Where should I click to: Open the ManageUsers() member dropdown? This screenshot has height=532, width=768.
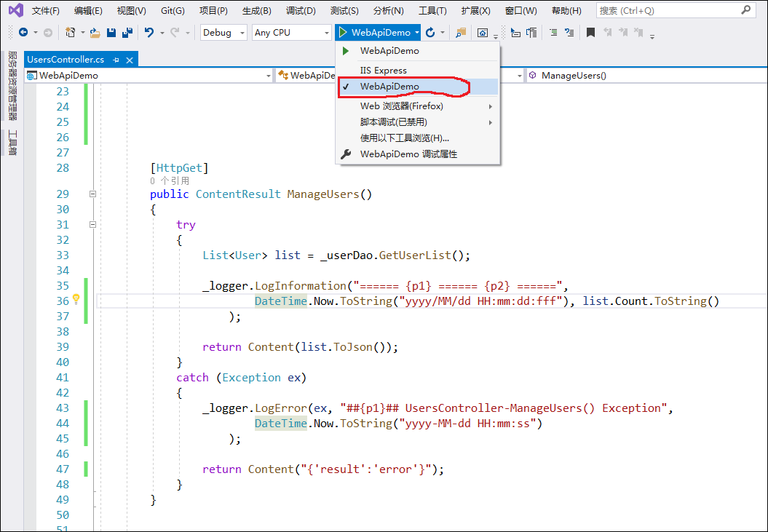646,76
